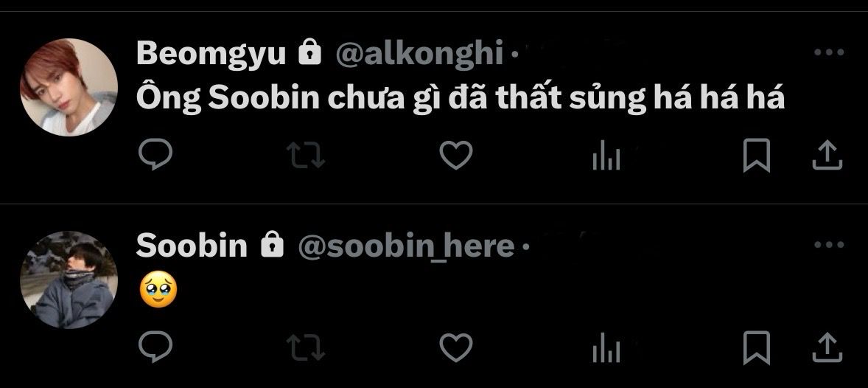Open more options for Beomgyu's tweet
The width and height of the screenshot is (868, 388).
pyautogui.click(x=829, y=52)
